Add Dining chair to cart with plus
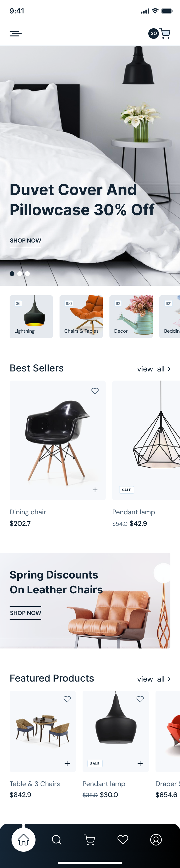Viewport: 180px width, 868px height. click(95, 490)
